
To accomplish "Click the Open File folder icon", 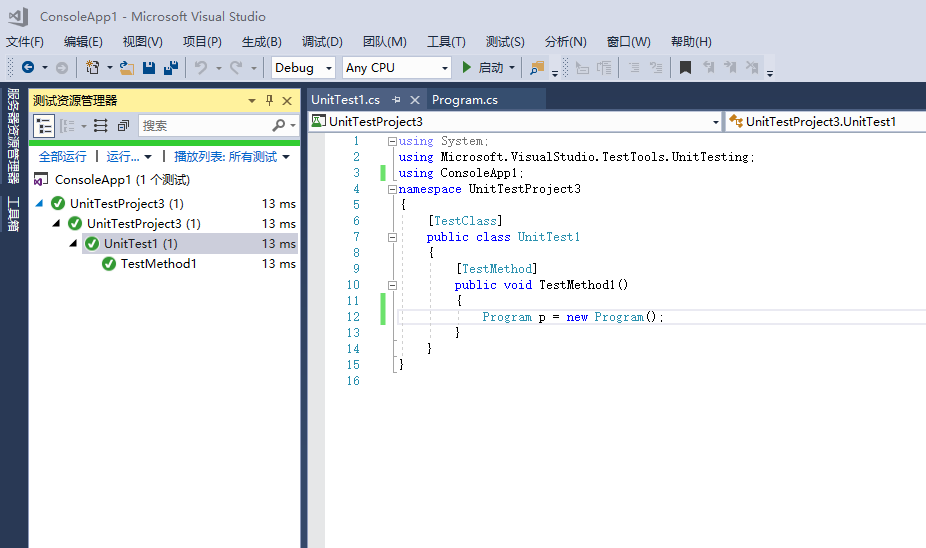I will 126,67.
